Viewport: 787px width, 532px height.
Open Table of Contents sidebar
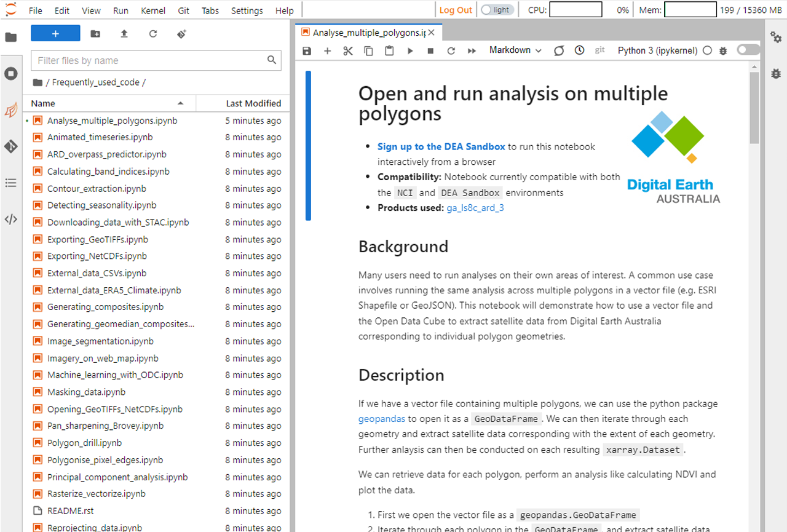pos(10,183)
